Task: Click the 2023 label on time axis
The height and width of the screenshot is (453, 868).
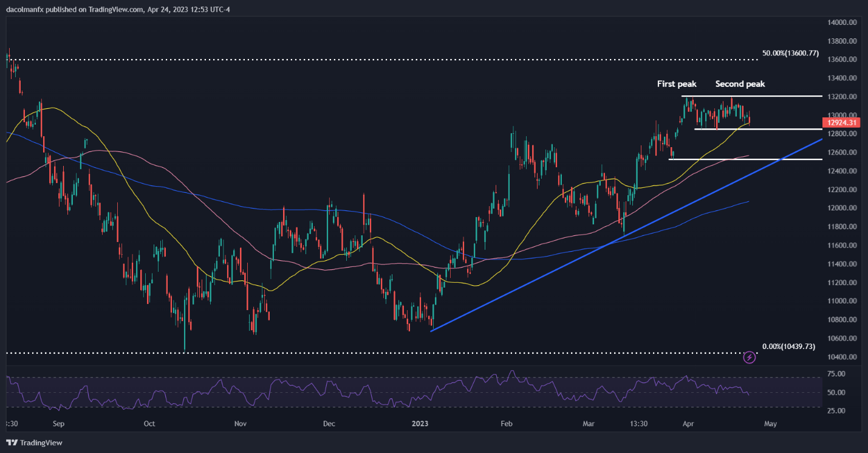Action: 419,423
